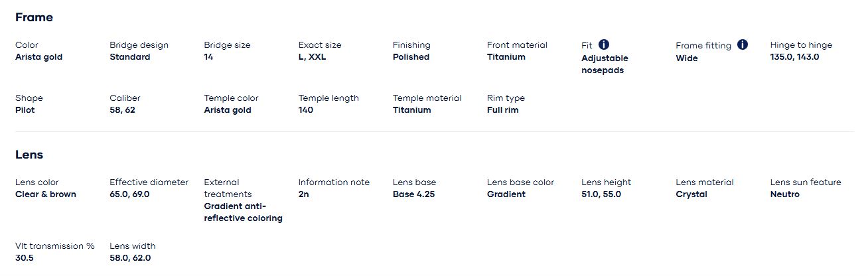
Task: Click the Crystal lens material value
Action: 691,194
